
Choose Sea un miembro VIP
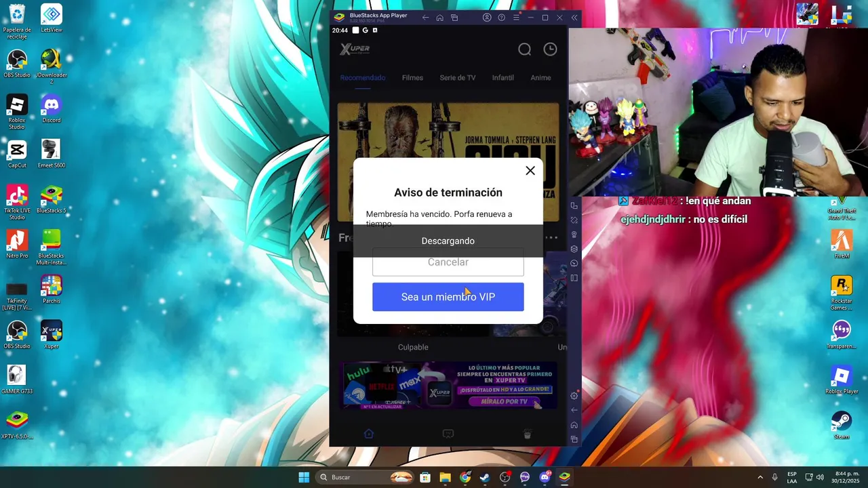tap(448, 297)
